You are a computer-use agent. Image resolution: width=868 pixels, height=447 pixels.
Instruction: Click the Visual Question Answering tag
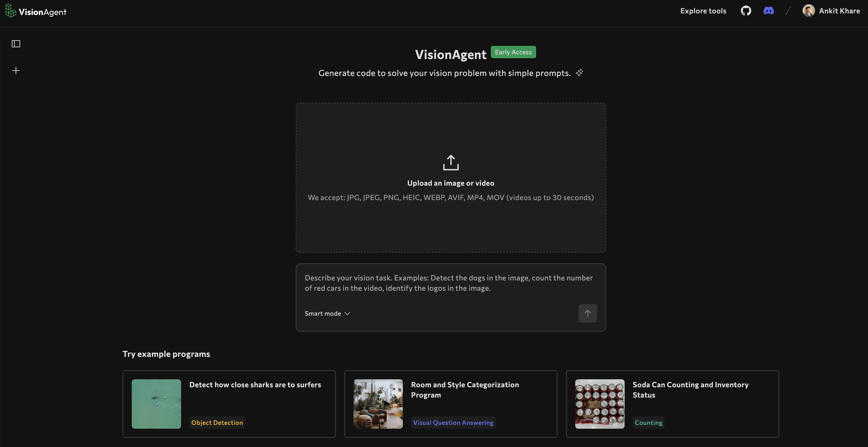[x=453, y=422]
